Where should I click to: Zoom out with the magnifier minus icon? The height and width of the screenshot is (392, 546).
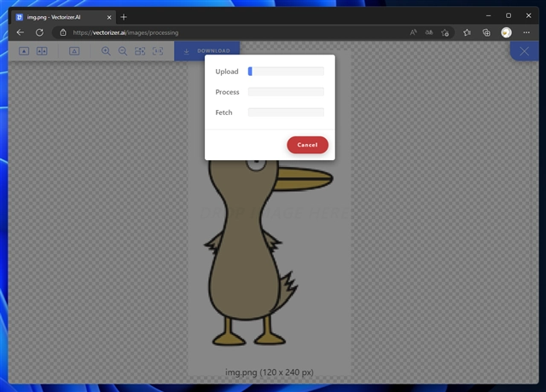123,51
